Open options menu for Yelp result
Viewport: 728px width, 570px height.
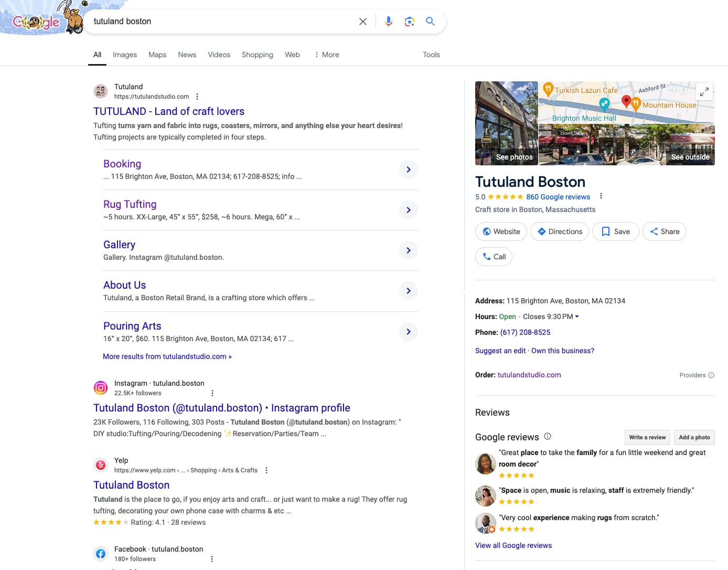[266, 470]
